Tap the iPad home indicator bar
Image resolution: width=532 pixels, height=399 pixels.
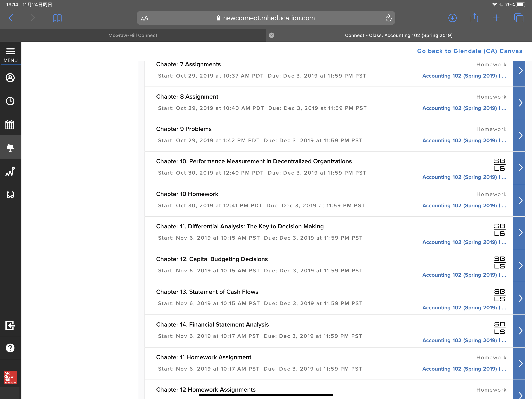(266, 395)
